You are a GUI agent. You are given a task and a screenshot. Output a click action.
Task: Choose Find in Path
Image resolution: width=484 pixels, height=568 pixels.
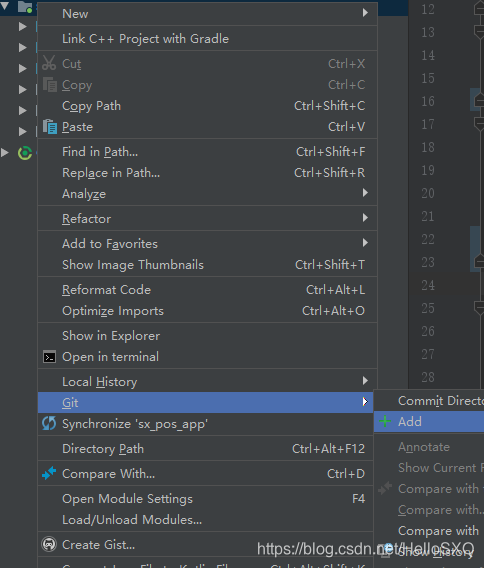tap(207, 152)
